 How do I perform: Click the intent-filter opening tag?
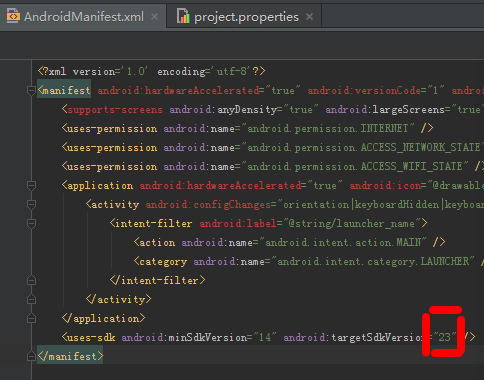click(154, 223)
